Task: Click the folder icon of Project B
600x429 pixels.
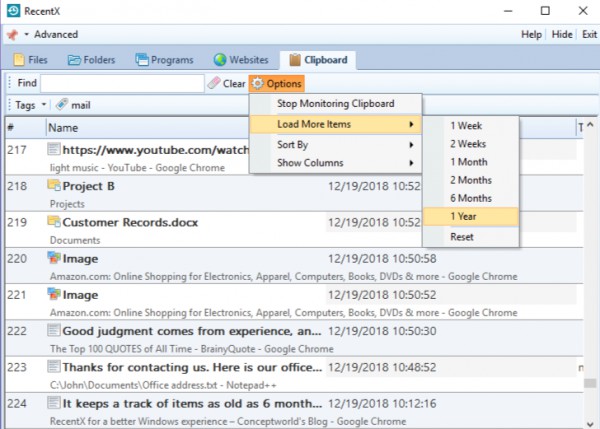Action: [54, 185]
